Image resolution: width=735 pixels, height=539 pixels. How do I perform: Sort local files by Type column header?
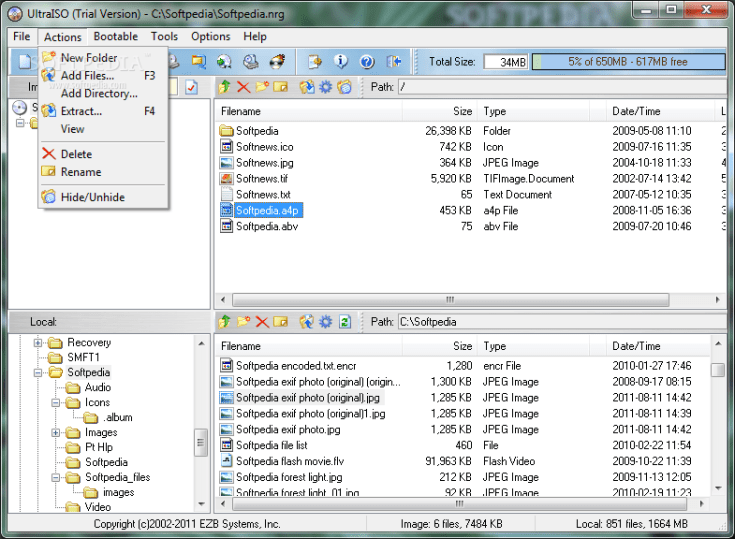533,346
